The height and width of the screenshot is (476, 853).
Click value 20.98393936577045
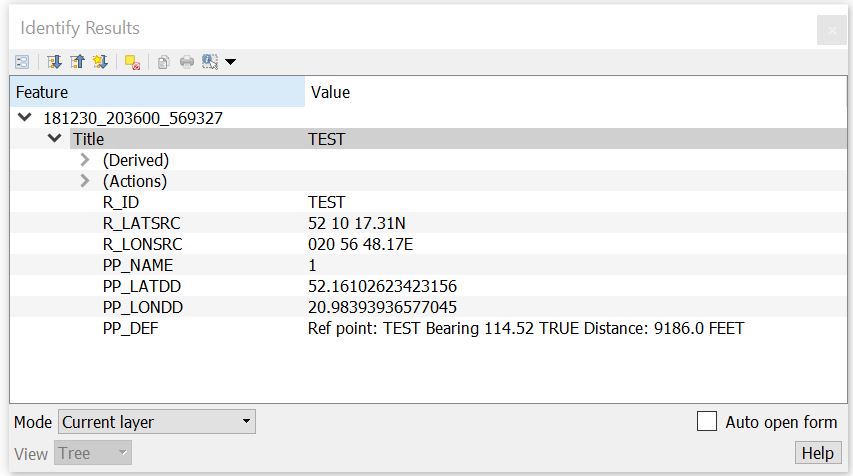click(x=382, y=307)
